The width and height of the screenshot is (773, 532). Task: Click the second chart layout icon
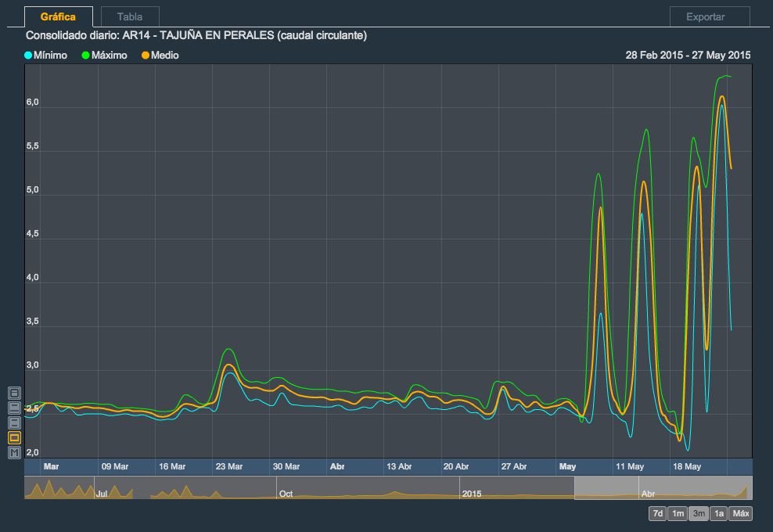[x=15, y=408]
